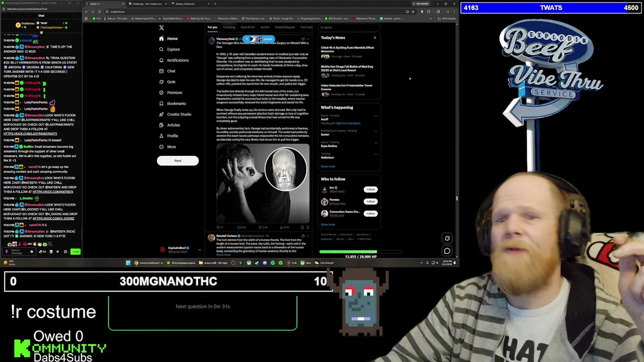The width and height of the screenshot is (644, 362).
Task: Open more options on VisionaryVoid post
Action: coord(308,39)
